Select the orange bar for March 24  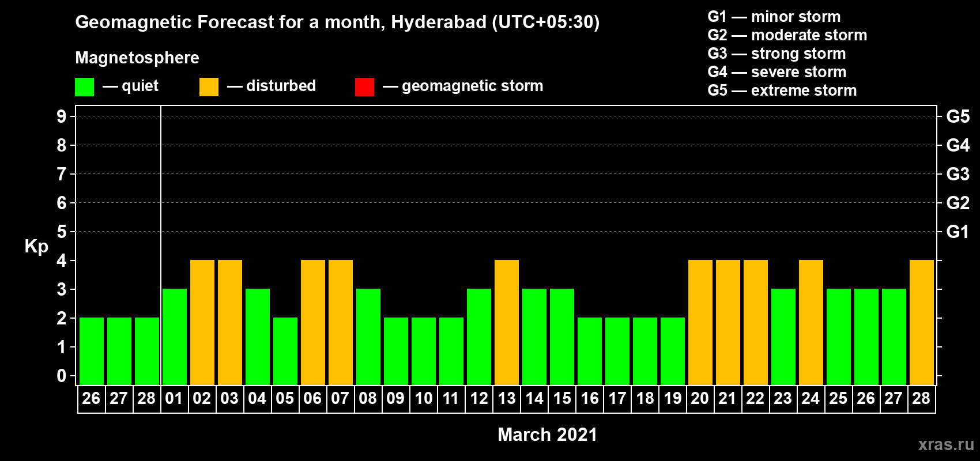click(x=811, y=322)
